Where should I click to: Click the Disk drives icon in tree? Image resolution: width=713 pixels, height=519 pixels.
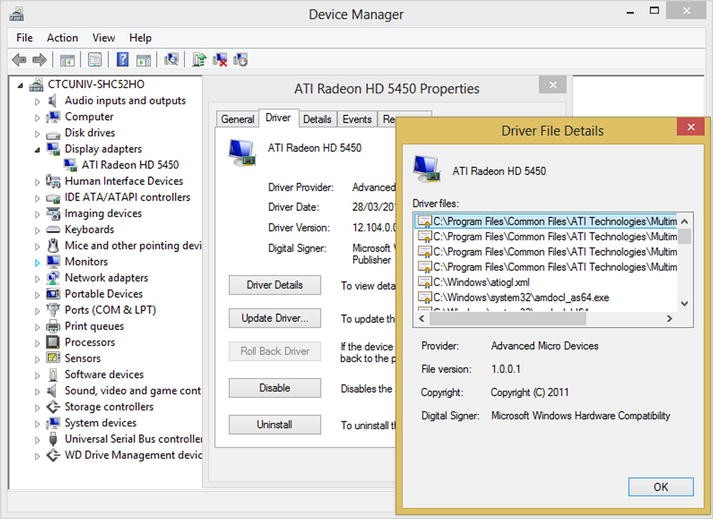point(53,134)
